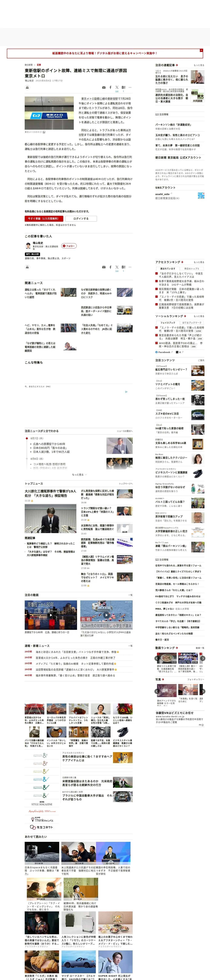This screenshot has height=980, width=210.
Task: Open more share options ellipsis at top
Action: click(130, 88)
